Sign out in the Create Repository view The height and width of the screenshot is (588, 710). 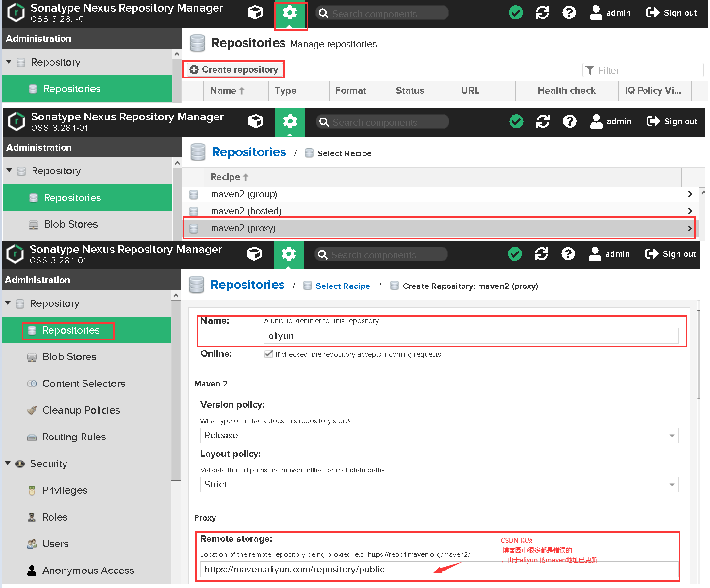click(671, 254)
